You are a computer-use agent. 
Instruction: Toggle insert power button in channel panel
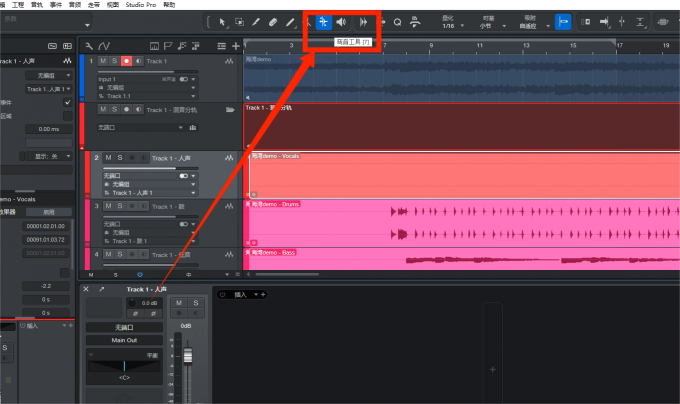point(222,295)
